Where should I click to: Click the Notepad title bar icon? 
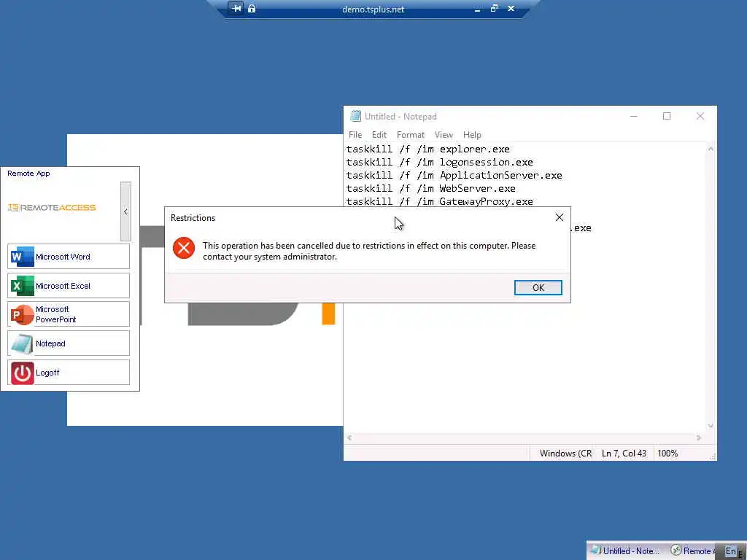[355, 116]
